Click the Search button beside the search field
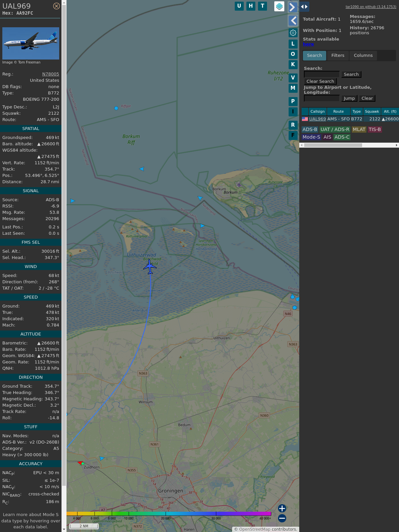 (x=351, y=74)
